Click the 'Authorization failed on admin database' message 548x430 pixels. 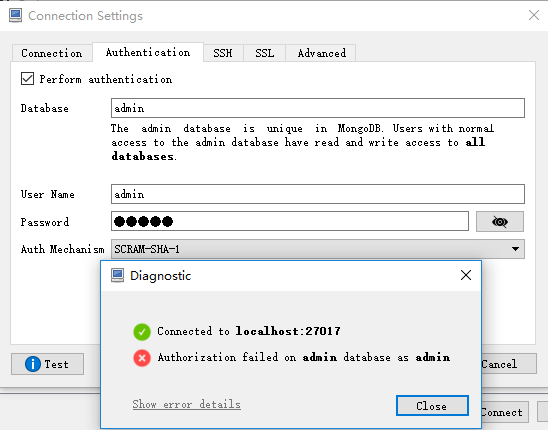coord(304,357)
